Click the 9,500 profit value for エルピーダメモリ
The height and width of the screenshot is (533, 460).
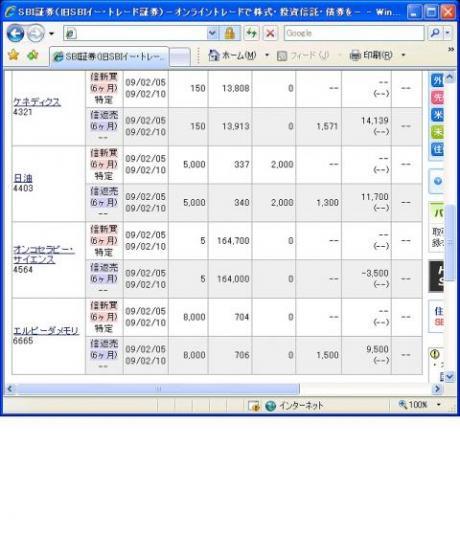tap(377, 349)
